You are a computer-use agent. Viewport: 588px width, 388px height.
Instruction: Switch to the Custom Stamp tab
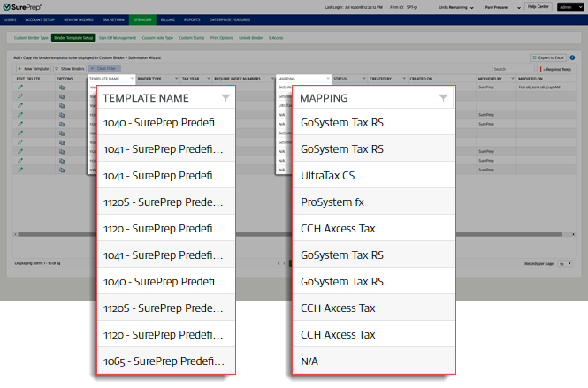pyautogui.click(x=191, y=39)
